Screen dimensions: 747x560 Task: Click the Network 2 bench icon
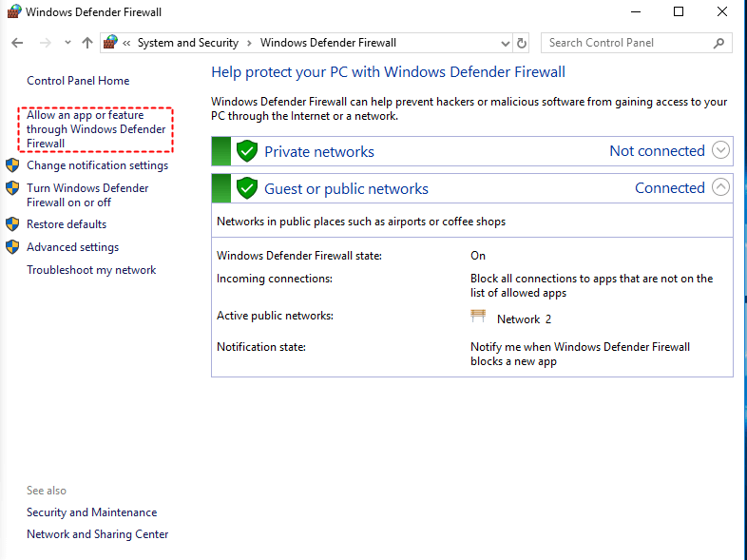478,318
